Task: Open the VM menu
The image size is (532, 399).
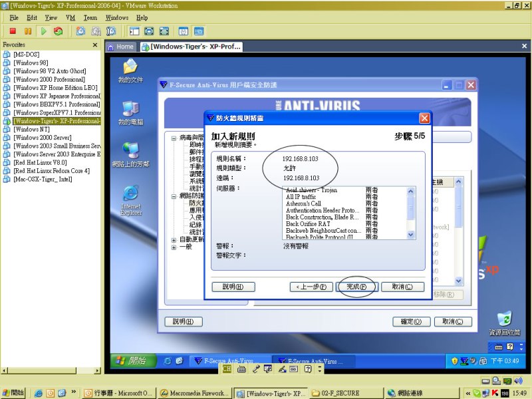Action: click(70, 18)
